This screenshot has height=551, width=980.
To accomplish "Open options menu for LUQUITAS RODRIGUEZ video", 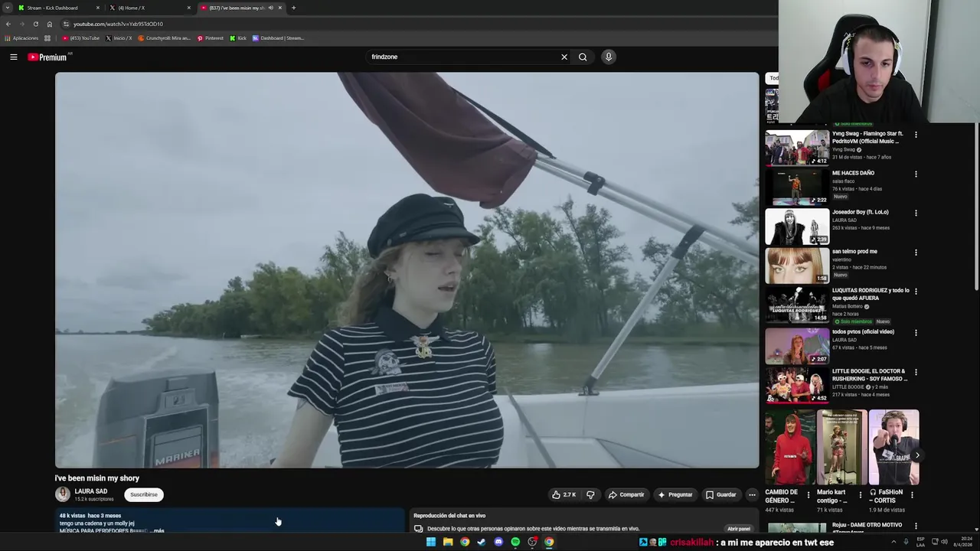I will pos(916,291).
